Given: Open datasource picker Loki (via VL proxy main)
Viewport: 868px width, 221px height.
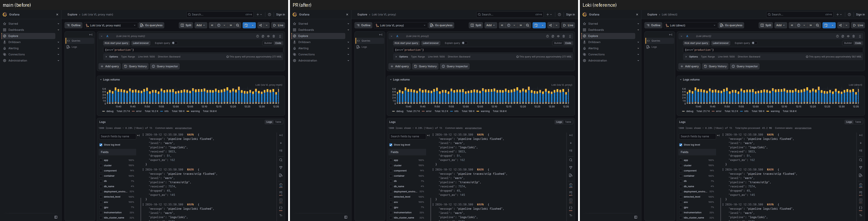Looking at the screenshot, I should [x=111, y=25].
